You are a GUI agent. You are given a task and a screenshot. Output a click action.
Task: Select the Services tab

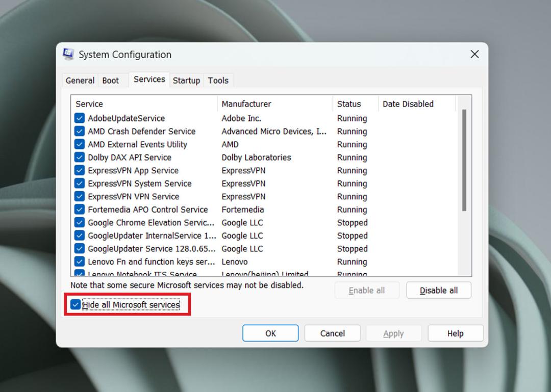click(149, 80)
